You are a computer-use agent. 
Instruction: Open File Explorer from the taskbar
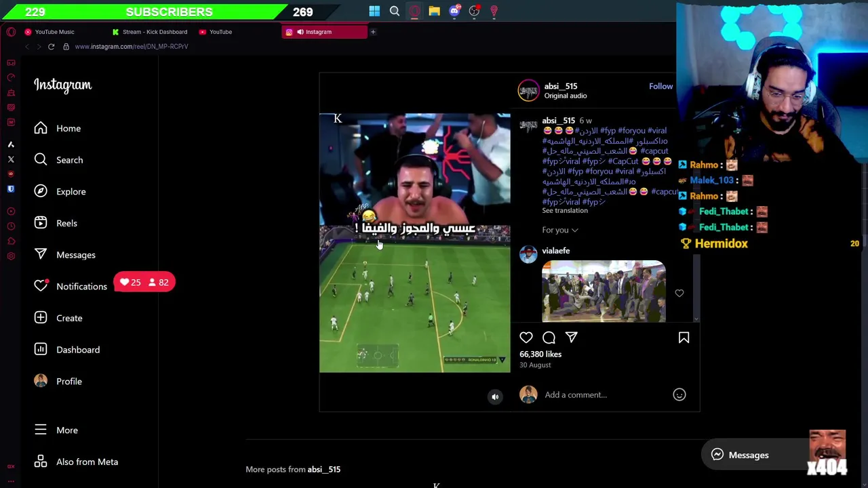pyautogui.click(x=434, y=11)
